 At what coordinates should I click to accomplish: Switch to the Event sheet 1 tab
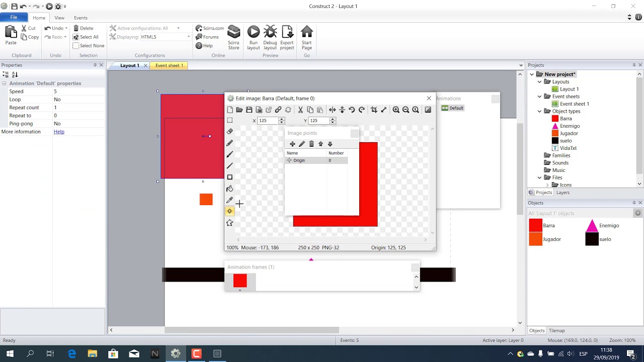[169, 65]
